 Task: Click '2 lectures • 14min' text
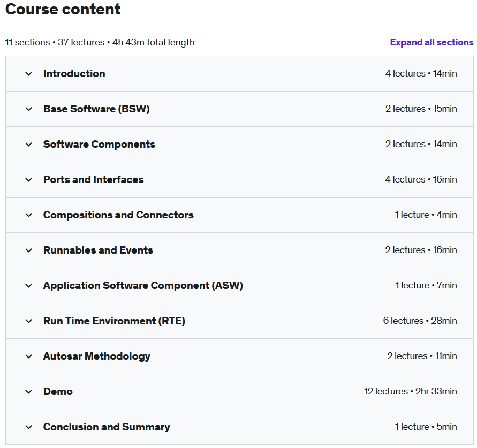421,144
